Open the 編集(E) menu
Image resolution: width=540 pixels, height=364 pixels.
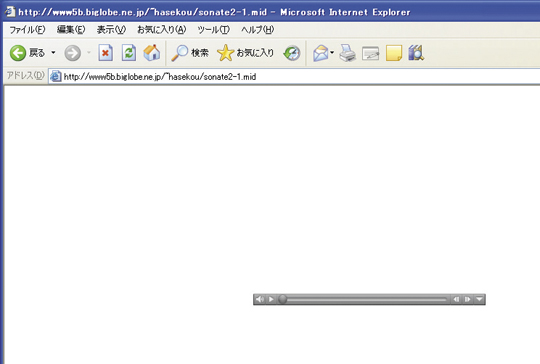point(71,30)
